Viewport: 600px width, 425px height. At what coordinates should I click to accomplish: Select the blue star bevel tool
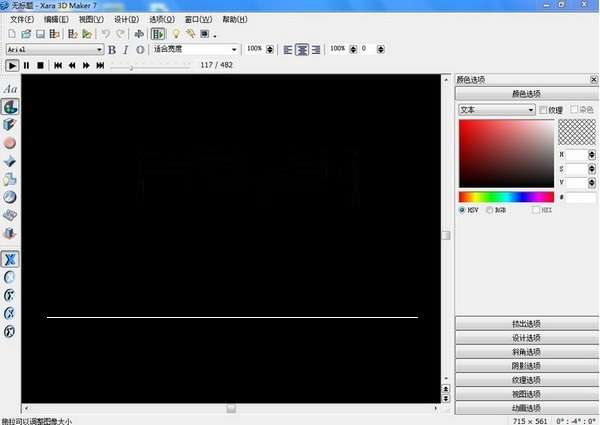(x=10, y=161)
